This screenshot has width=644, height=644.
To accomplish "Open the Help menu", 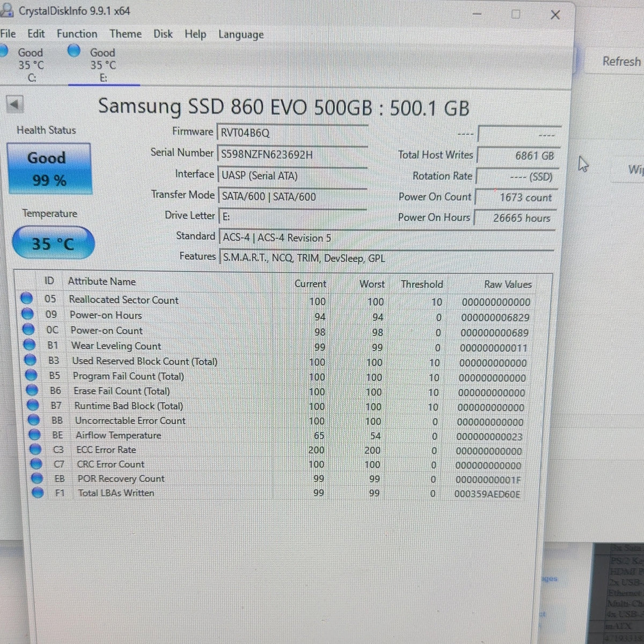I will tap(195, 34).
